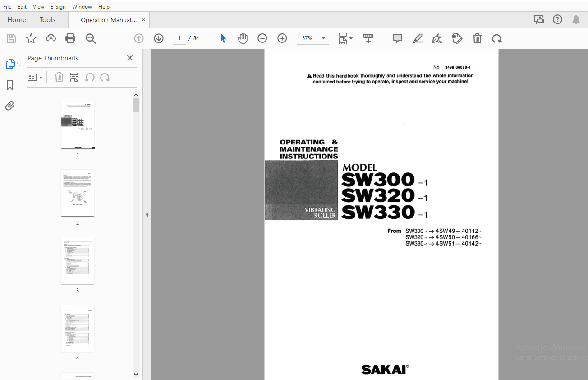
Task: Expand page display options dropdown arrow
Action: coord(351,38)
